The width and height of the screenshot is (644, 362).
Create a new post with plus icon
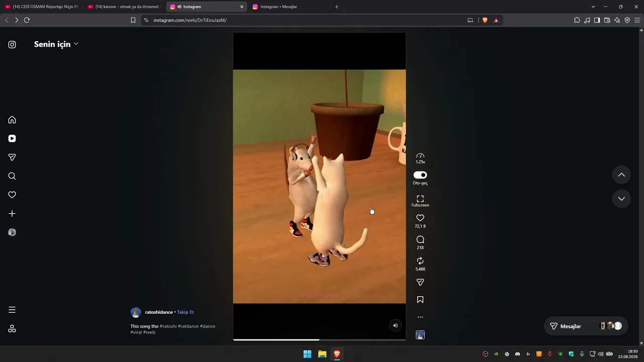pos(12,214)
